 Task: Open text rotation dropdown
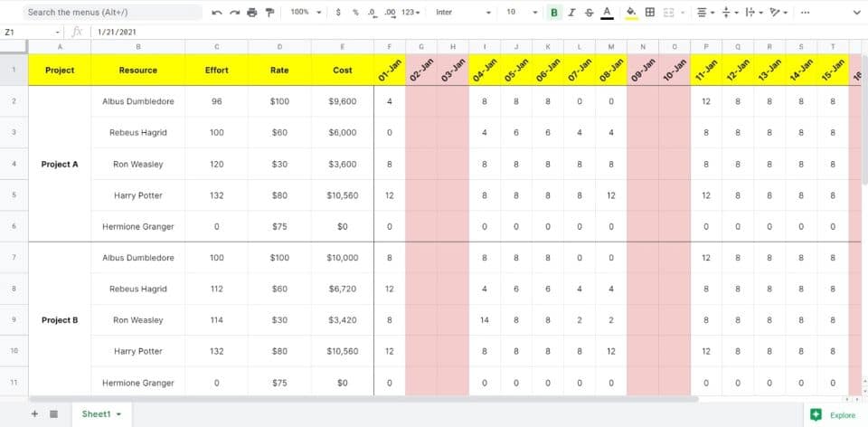[778, 12]
